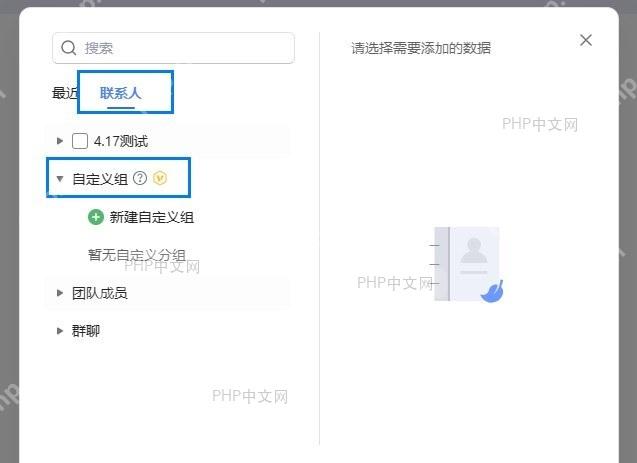Expand the 团队成员 group arrow
The width and height of the screenshot is (637, 463).
click(60, 293)
